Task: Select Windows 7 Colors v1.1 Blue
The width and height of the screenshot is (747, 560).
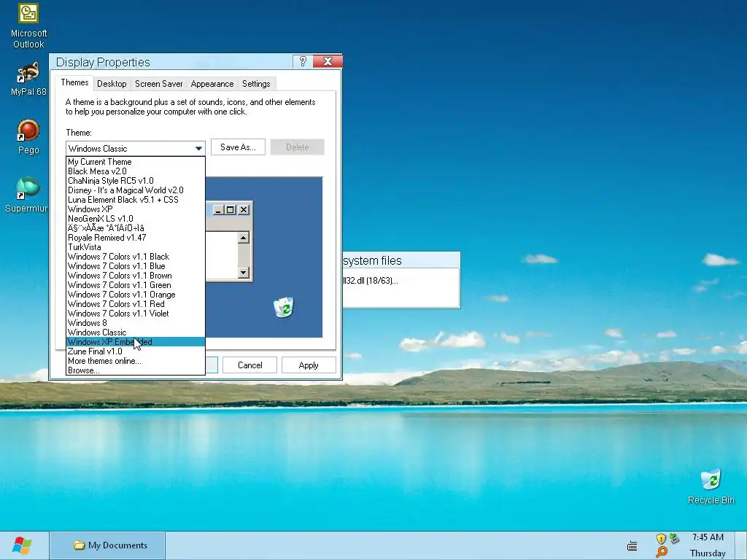Action: tap(135, 266)
